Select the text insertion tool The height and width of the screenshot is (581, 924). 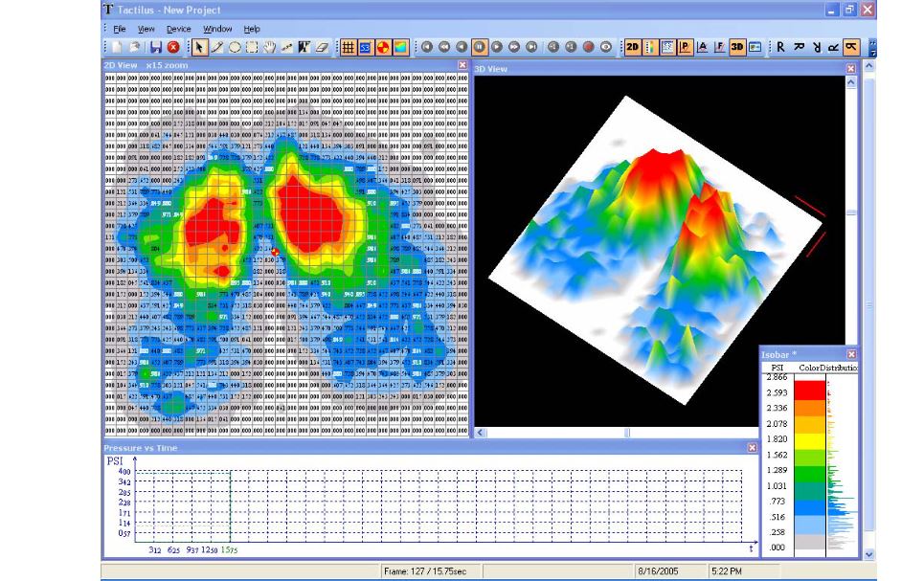pyautogui.click(x=306, y=43)
